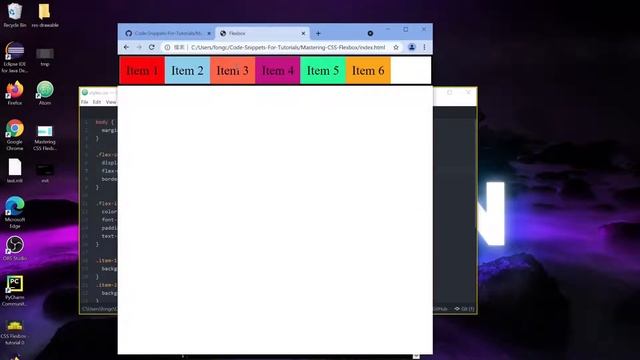The height and width of the screenshot is (360, 640).
Task: Open the dark mlt desktop item
Action: pos(45,173)
